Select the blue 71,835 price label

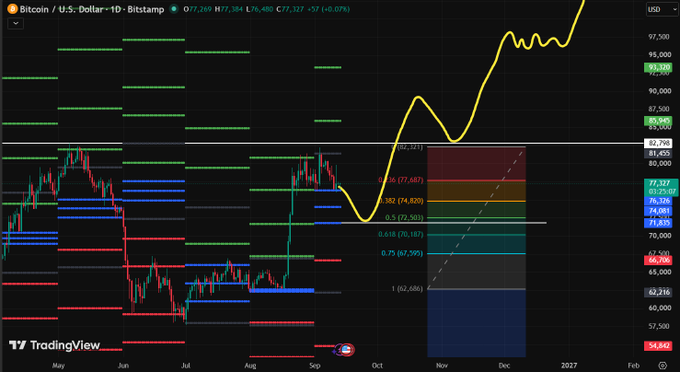pyautogui.click(x=659, y=223)
